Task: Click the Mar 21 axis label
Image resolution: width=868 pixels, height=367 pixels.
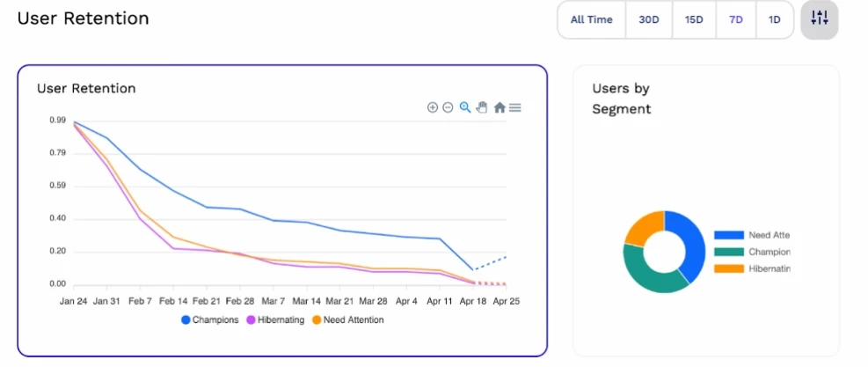Action: (339, 302)
